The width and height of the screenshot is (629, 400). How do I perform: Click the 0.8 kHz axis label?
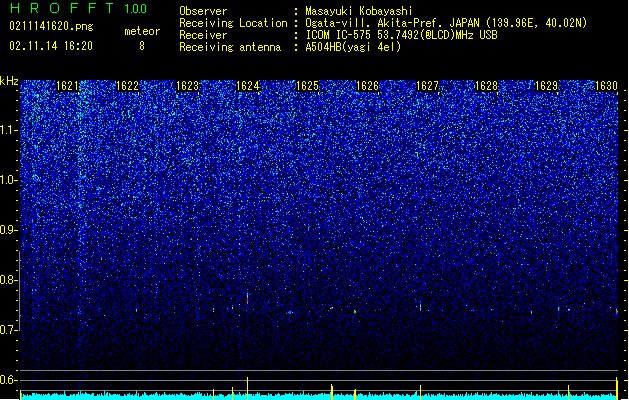pos(9,280)
